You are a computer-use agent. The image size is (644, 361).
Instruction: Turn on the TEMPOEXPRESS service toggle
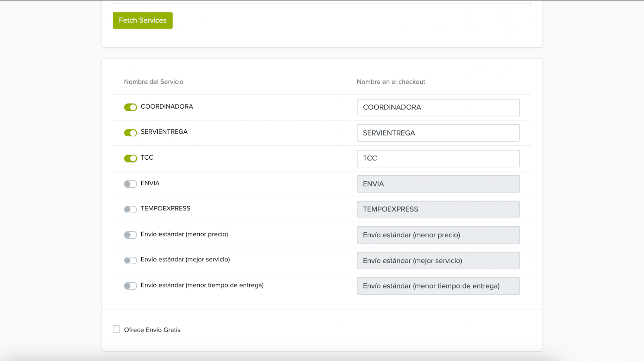[x=130, y=209]
